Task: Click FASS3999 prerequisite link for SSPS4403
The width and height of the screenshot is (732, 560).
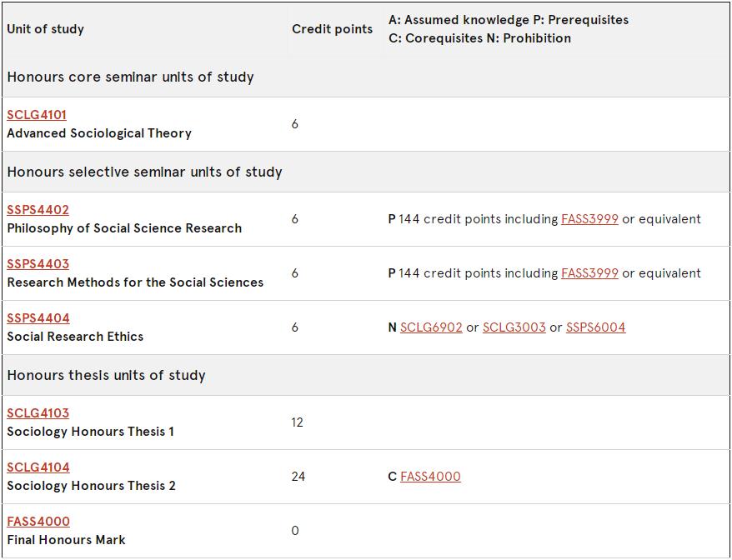Action: click(589, 273)
